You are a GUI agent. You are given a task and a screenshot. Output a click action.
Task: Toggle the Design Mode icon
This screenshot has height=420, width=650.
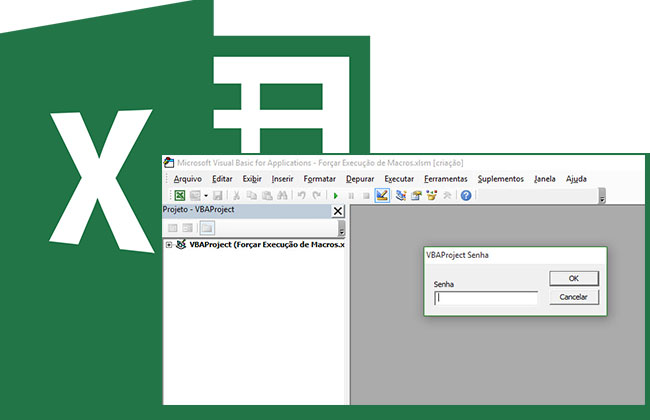click(x=382, y=195)
